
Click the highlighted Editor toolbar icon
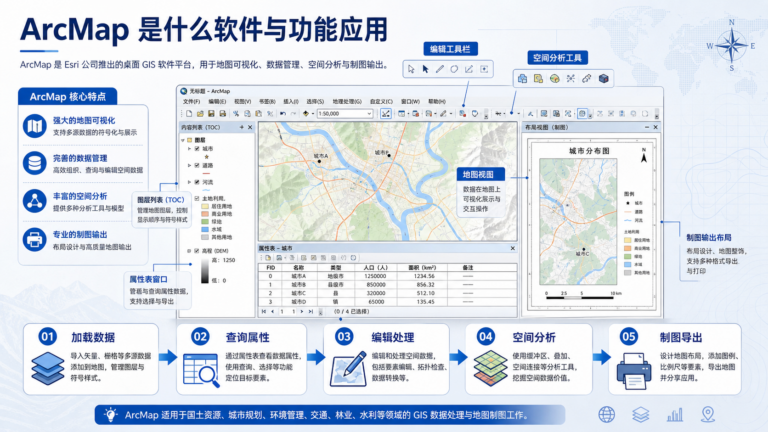tap(386, 114)
